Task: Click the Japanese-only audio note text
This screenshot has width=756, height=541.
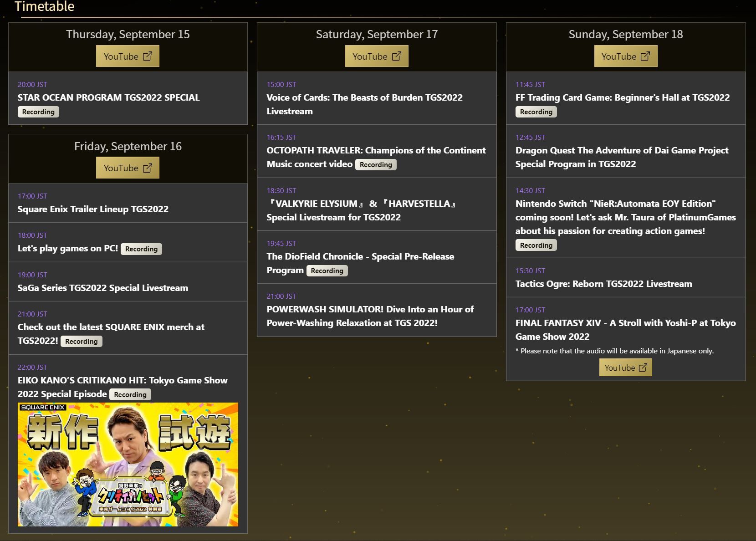Action: [614, 351]
